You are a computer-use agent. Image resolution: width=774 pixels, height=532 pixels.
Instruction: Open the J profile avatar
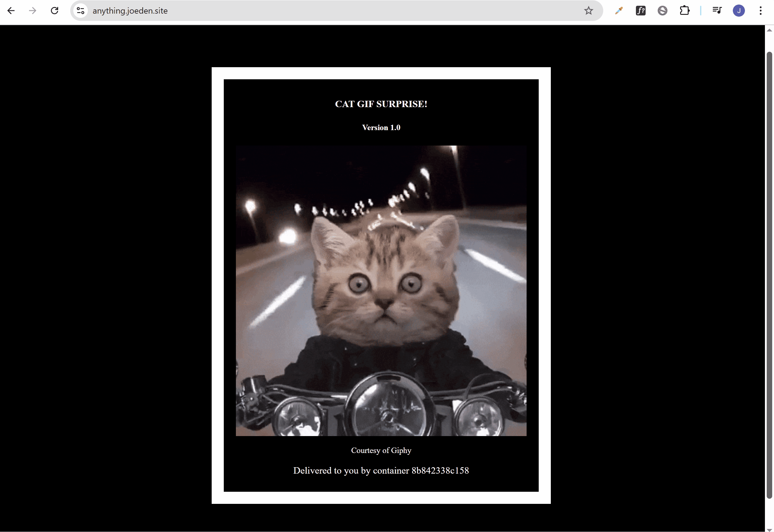(739, 11)
